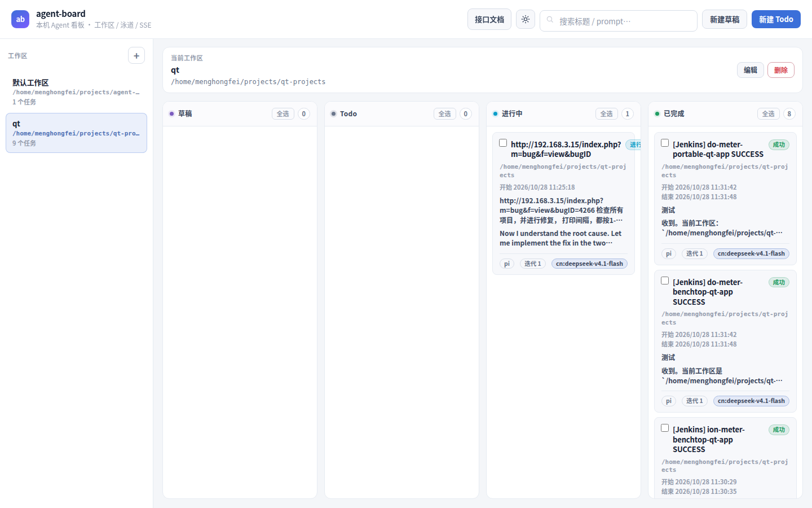Click '9 个任务' under qt workspace
Viewport: 812px width, 508px height.
24,143
